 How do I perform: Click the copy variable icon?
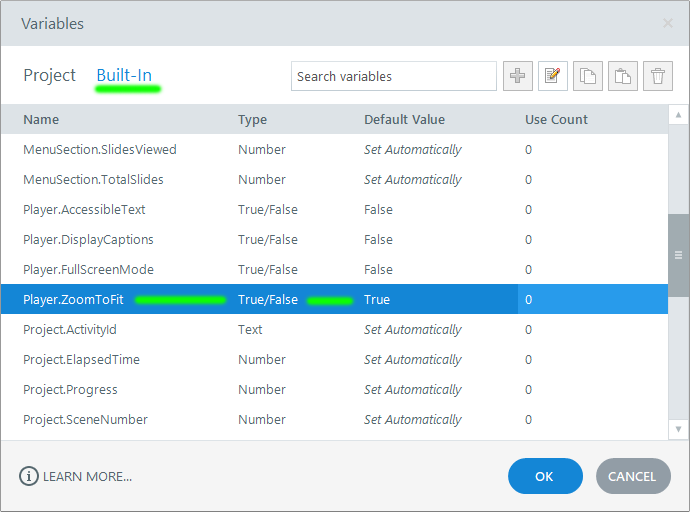(x=588, y=76)
